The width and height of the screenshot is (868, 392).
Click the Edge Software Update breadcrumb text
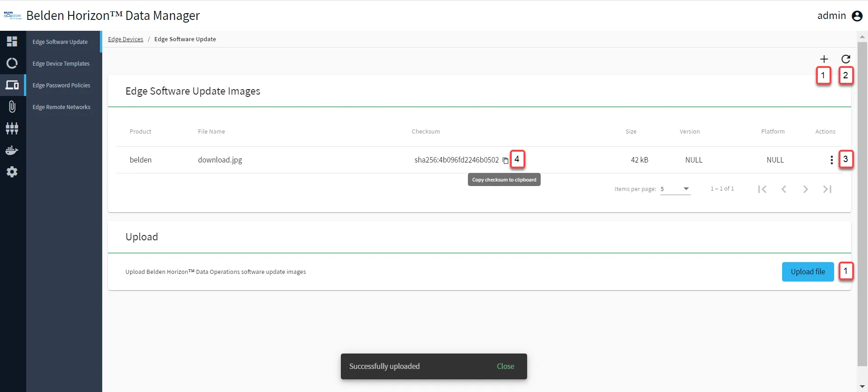click(185, 39)
